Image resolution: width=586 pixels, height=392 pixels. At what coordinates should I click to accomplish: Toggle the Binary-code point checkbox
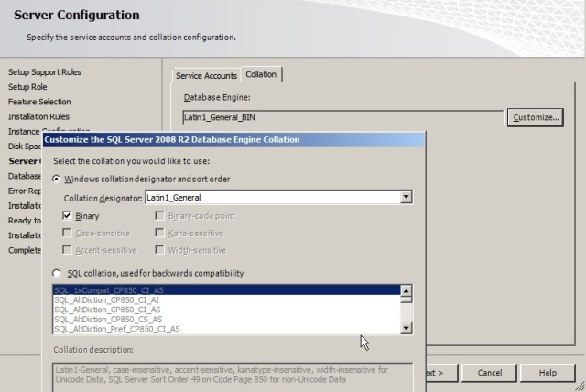coord(159,215)
